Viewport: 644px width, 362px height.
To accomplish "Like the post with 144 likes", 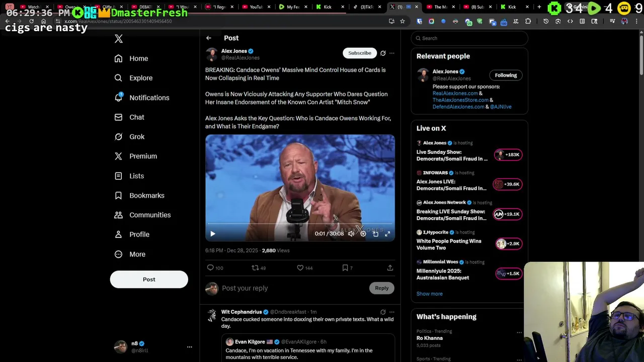I will (x=305, y=268).
